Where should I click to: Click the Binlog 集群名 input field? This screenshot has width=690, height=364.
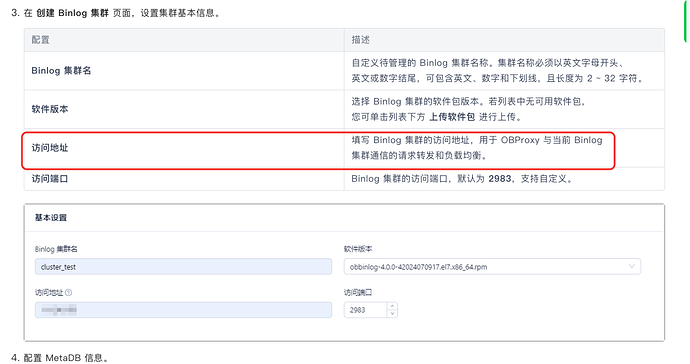[183, 267]
